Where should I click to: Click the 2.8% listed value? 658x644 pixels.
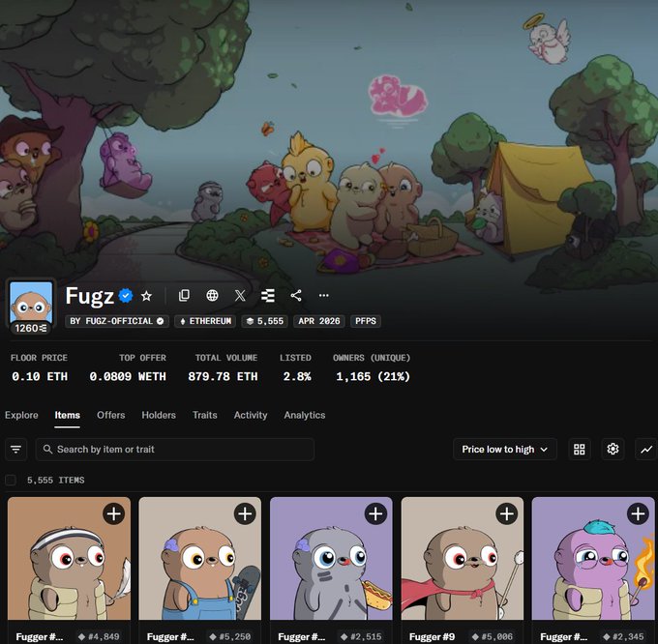[x=297, y=376]
